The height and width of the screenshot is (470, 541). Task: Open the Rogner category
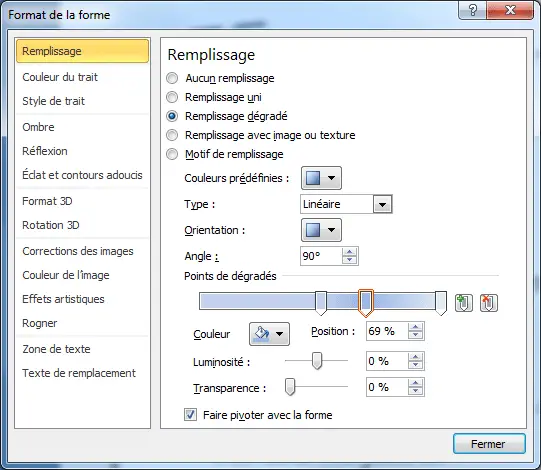(x=82, y=323)
